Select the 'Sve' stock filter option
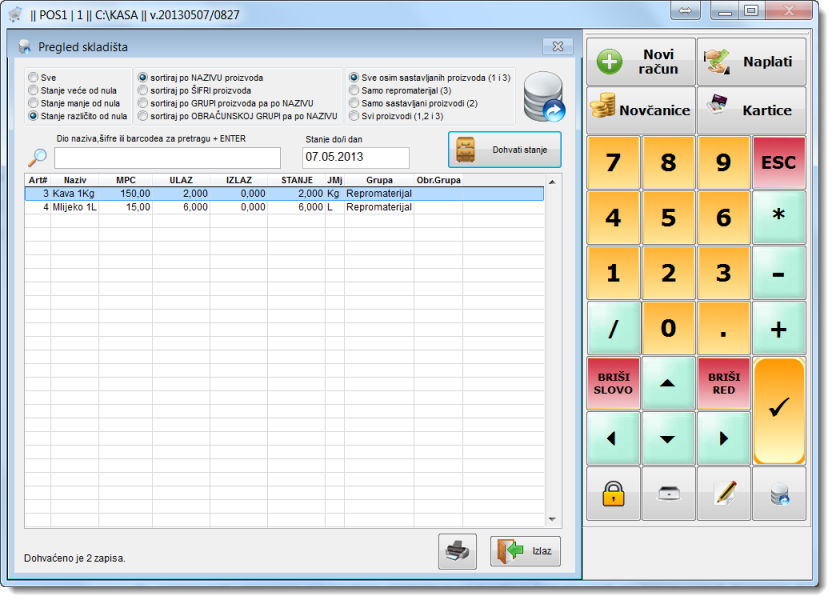This screenshot has height=602, width=834. pos(34,77)
